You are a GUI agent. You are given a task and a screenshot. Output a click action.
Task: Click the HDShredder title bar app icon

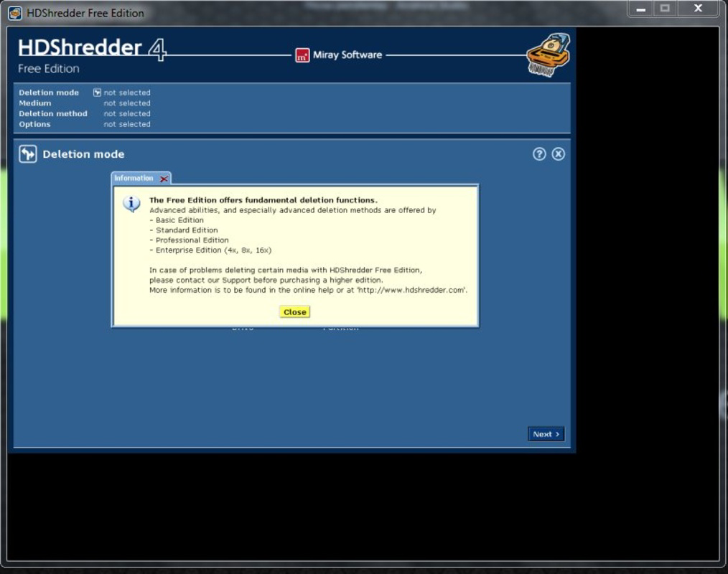[x=15, y=13]
